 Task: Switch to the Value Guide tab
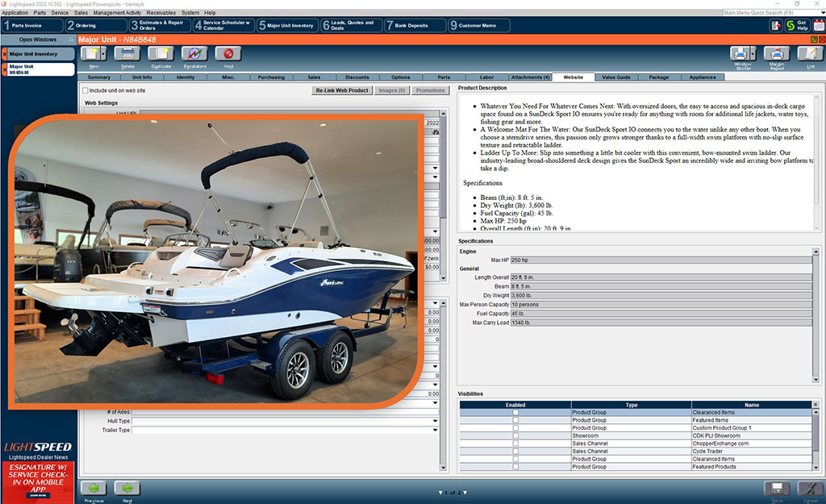(615, 77)
